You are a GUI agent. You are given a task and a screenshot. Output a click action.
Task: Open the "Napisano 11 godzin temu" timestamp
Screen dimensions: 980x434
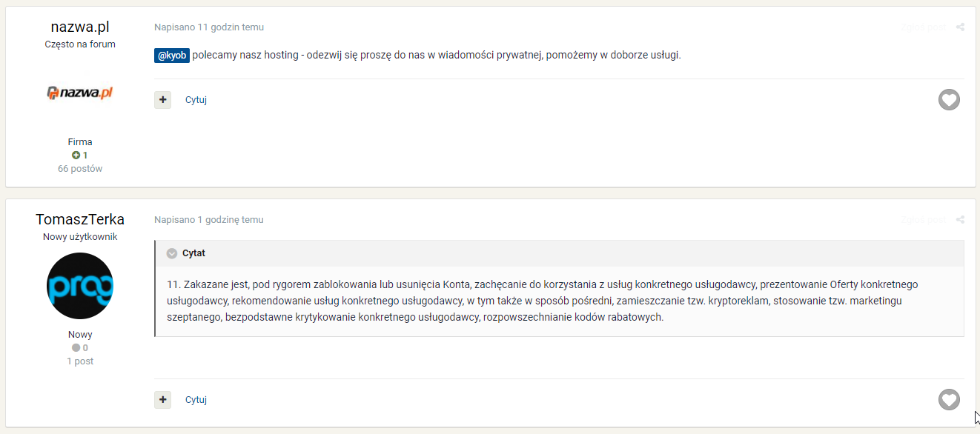point(209,27)
